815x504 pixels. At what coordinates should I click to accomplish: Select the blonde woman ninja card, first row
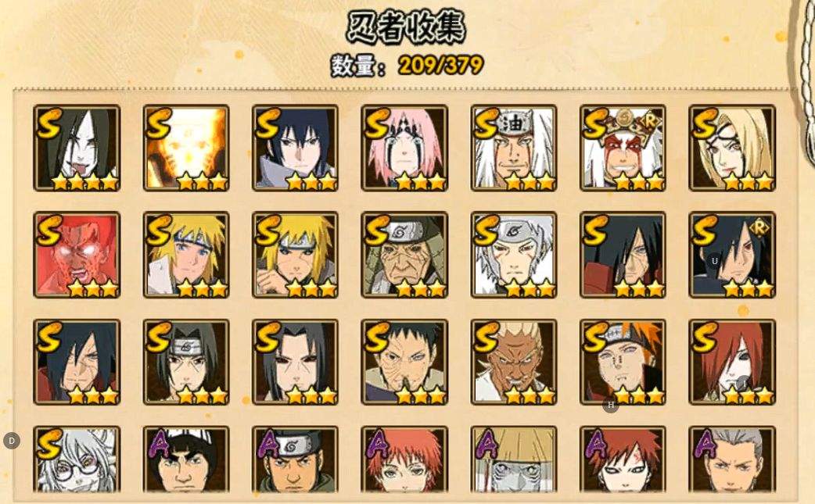point(732,148)
